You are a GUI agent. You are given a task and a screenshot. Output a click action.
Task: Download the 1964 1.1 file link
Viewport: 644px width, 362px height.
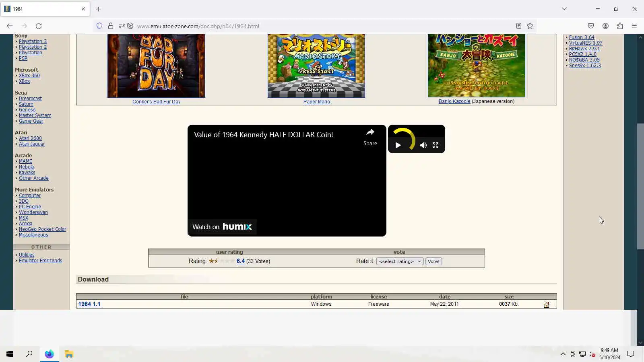tap(89, 304)
